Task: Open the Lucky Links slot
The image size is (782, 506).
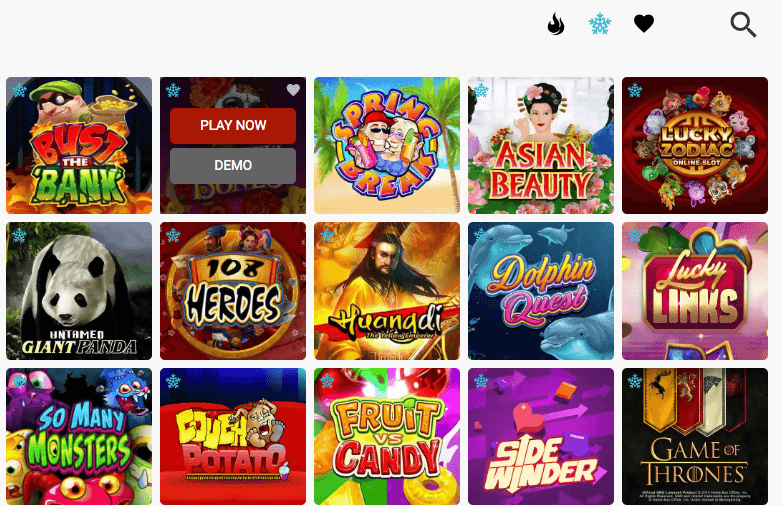Action: point(695,291)
